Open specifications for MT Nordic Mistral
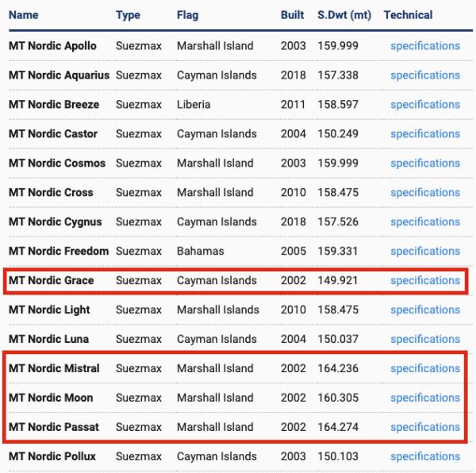The width and height of the screenshot is (476, 473). 424,369
